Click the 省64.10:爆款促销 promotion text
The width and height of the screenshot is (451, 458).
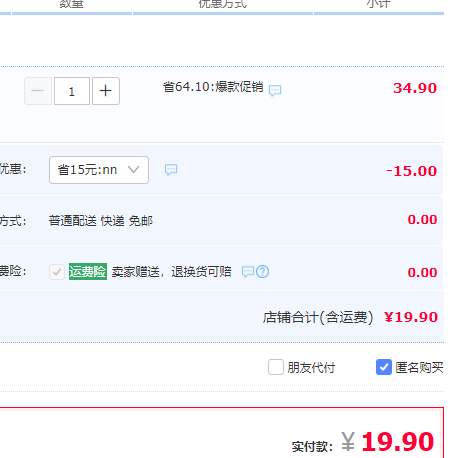coord(213,87)
